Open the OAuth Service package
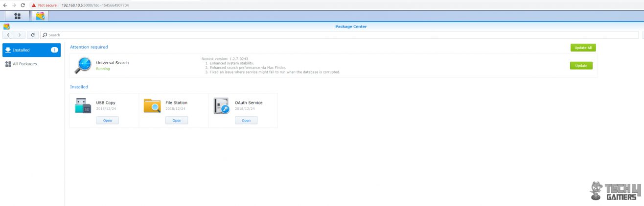 246,120
